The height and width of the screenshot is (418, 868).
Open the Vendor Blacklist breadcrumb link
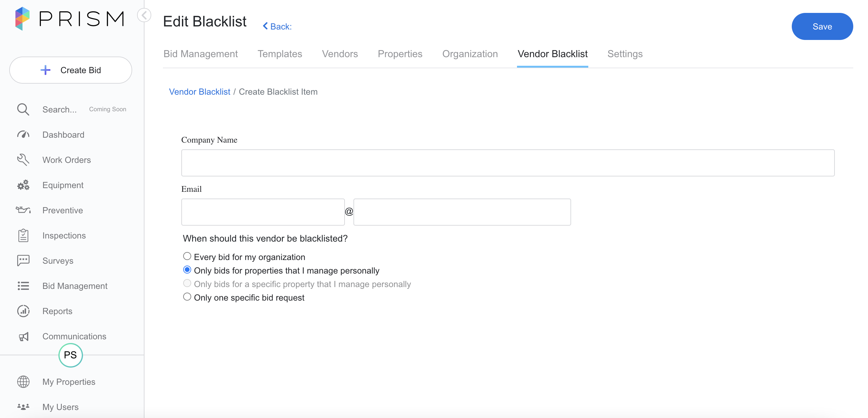[199, 92]
